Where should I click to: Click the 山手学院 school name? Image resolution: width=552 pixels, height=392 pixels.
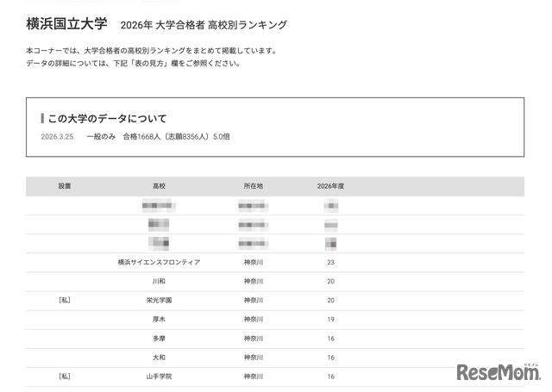pyautogui.click(x=159, y=376)
